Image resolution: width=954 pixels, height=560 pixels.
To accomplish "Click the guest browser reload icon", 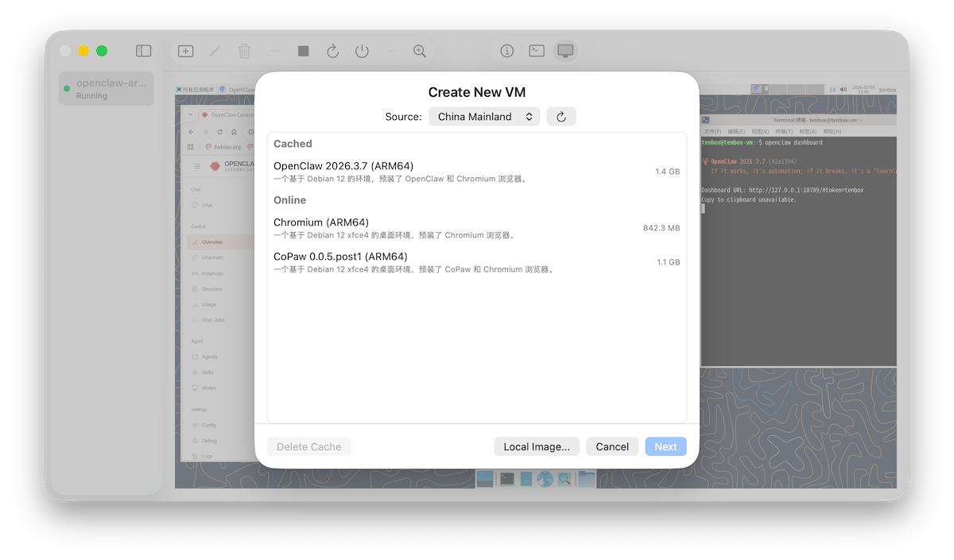I will [219, 132].
